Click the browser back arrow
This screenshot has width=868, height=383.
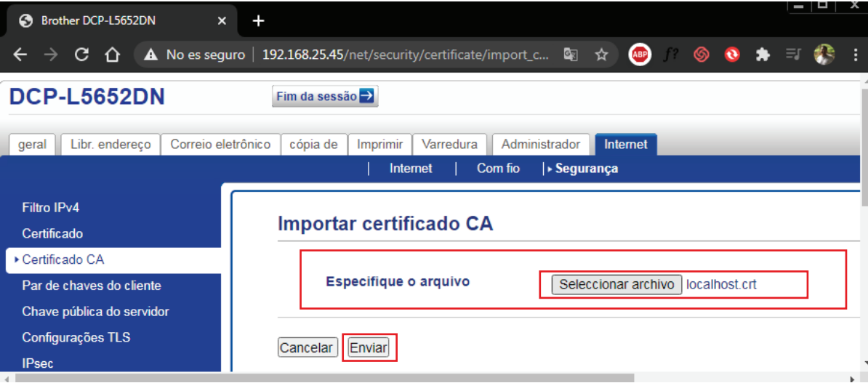[x=20, y=55]
